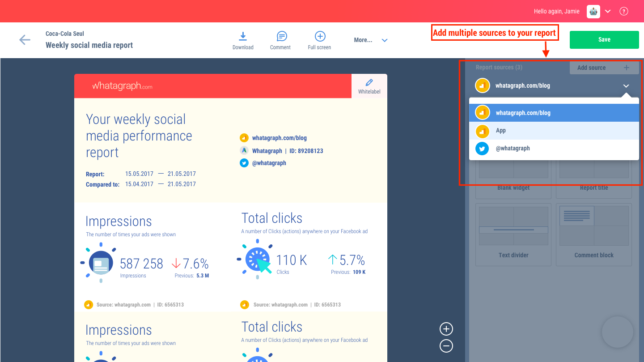This screenshot has height=362, width=644.
Task: Select whatagraph.com/blog in the source list
Action: (x=554, y=113)
